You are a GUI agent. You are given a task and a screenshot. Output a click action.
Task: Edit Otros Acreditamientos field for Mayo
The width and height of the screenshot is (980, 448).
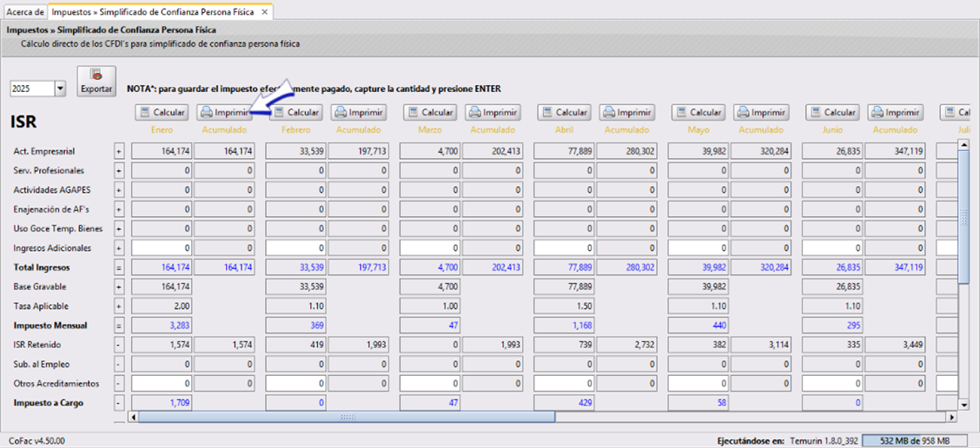[699, 384]
